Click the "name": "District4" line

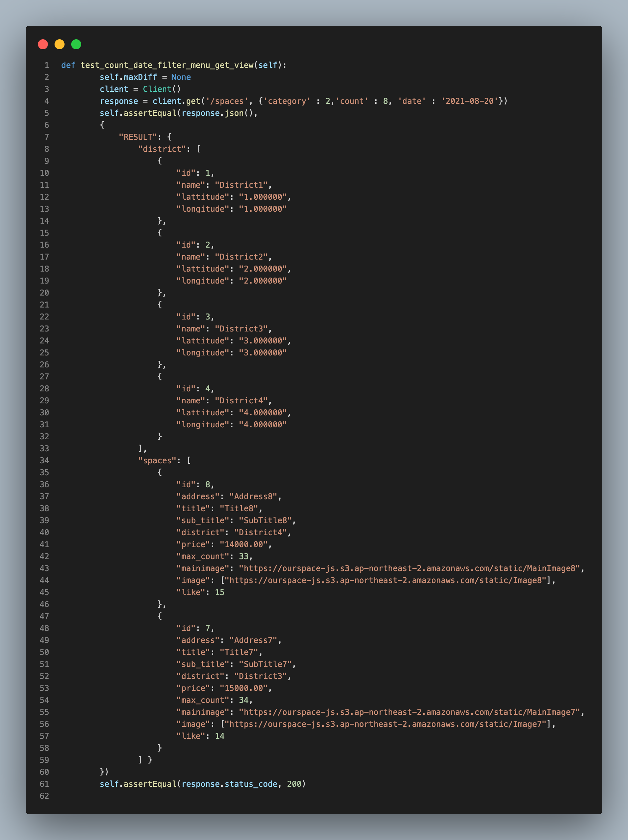coord(224,401)
